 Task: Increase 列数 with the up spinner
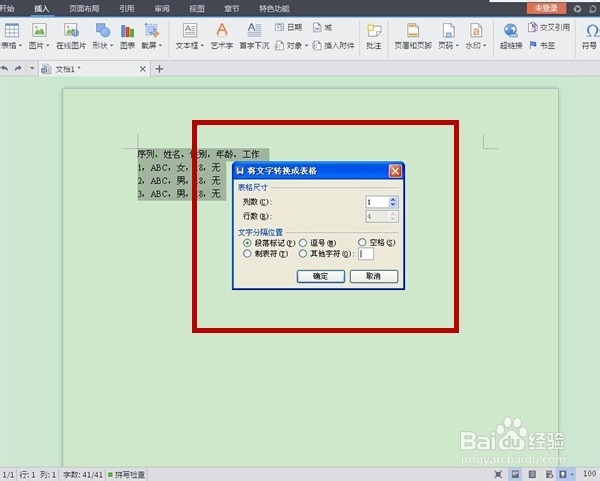[393, 199]
